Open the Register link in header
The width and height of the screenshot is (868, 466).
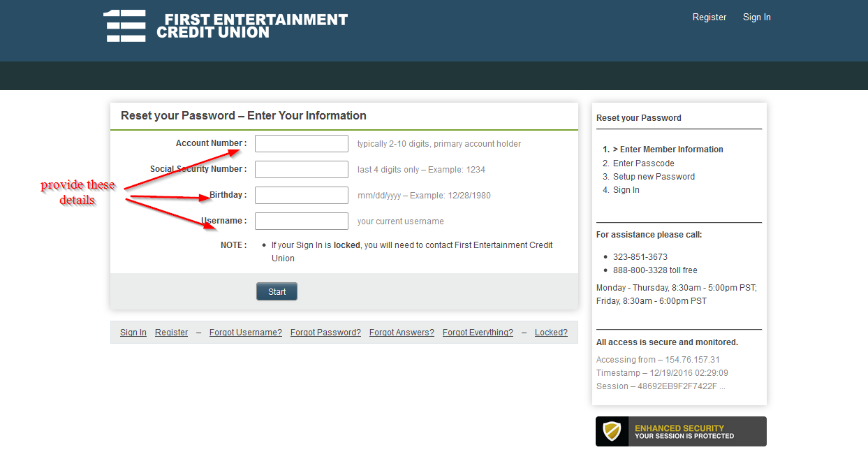click(709, 17)
